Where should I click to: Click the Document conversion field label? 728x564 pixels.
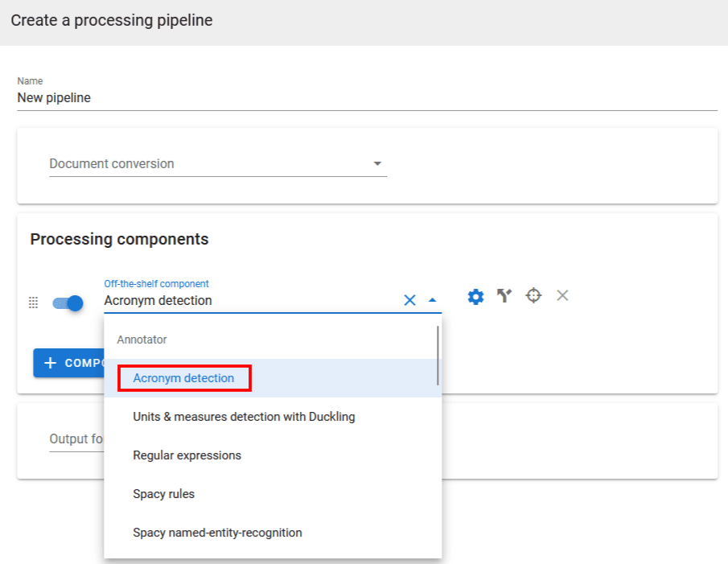coord(112,164)
